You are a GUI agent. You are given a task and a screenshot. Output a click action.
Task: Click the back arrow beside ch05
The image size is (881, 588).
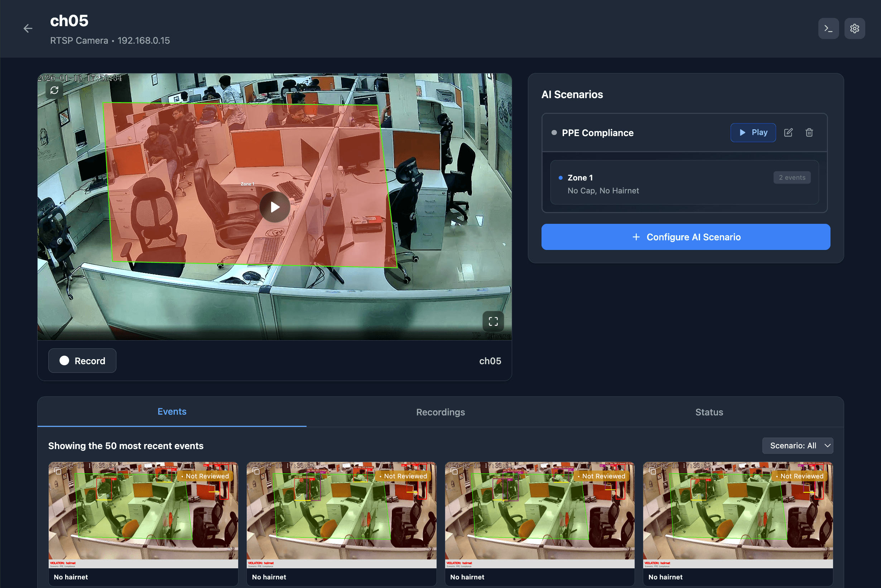(x=28, y=29)
